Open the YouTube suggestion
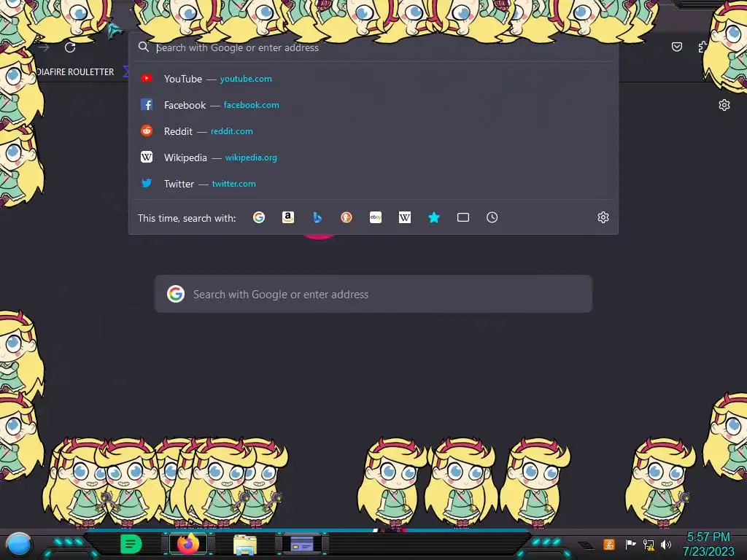Screen dimensions: 747x560 click(x=373, y=79)
